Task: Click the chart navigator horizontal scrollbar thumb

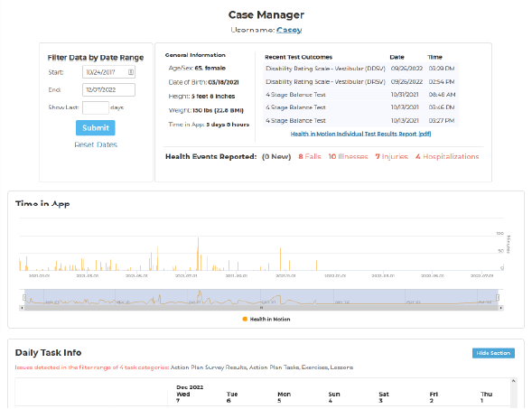Action: point(261,308)
